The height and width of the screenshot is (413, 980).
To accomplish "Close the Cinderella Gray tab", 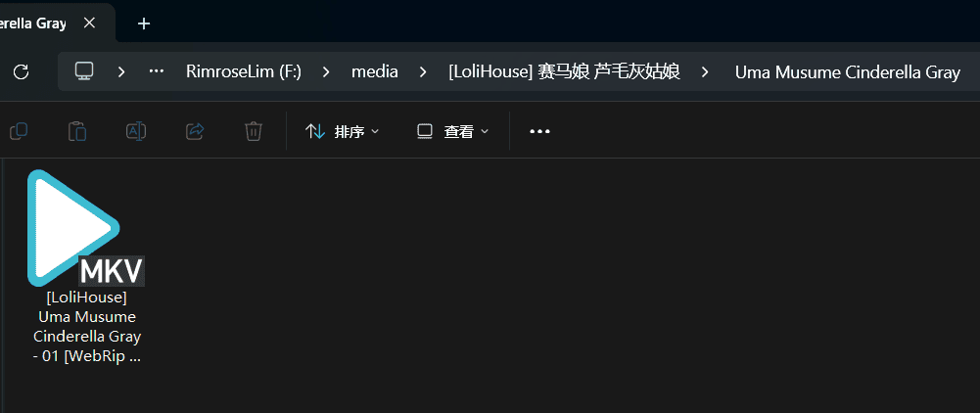I will click(x=89, y=23).
